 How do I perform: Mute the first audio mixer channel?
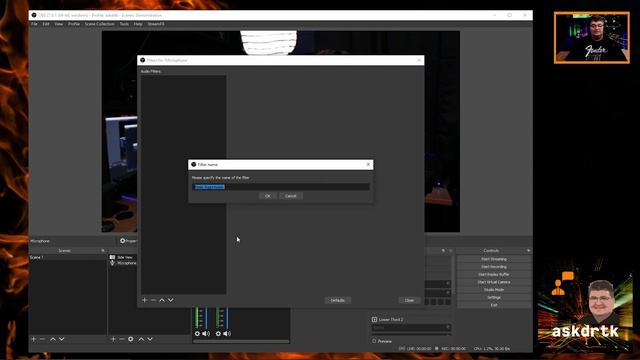206,334
